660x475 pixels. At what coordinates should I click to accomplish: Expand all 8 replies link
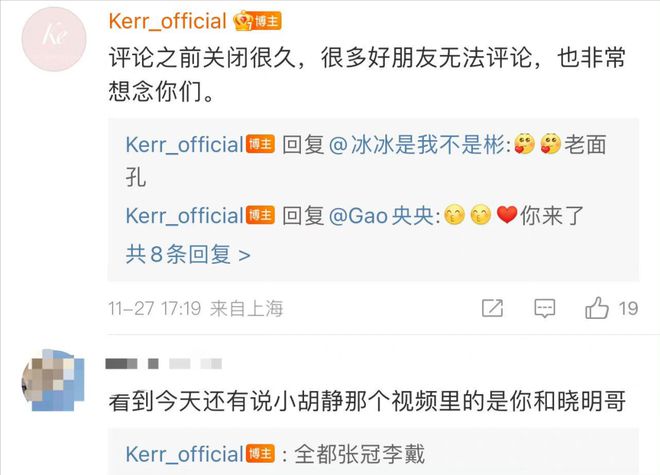[x=188, y=254]
